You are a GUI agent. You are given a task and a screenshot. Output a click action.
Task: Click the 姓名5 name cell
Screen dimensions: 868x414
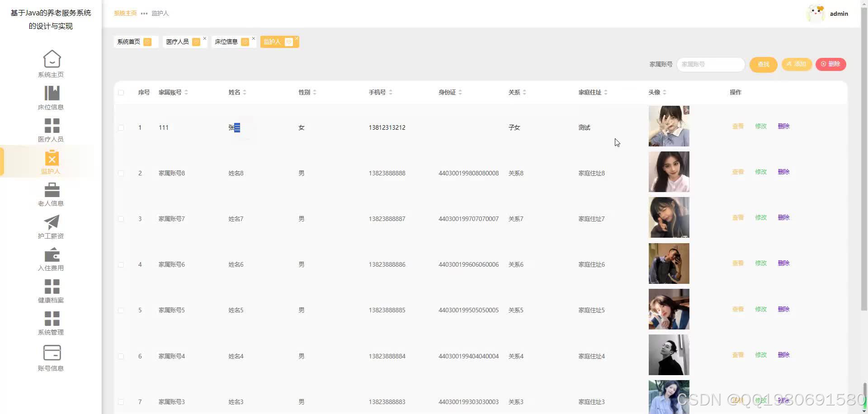pyautogui.click(x=236, y=310)
